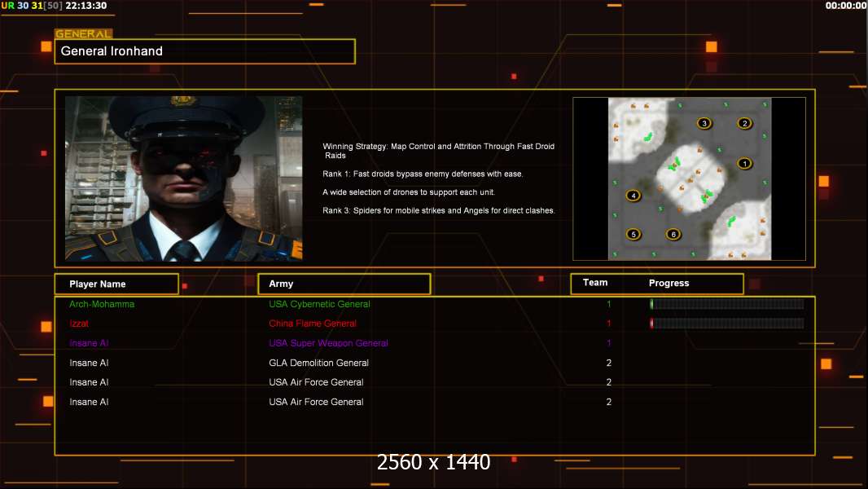The height and width of the screenshot is (489, 868).
Task: Click USA Super Weapon General army text
Action: (x=328, y=343)
